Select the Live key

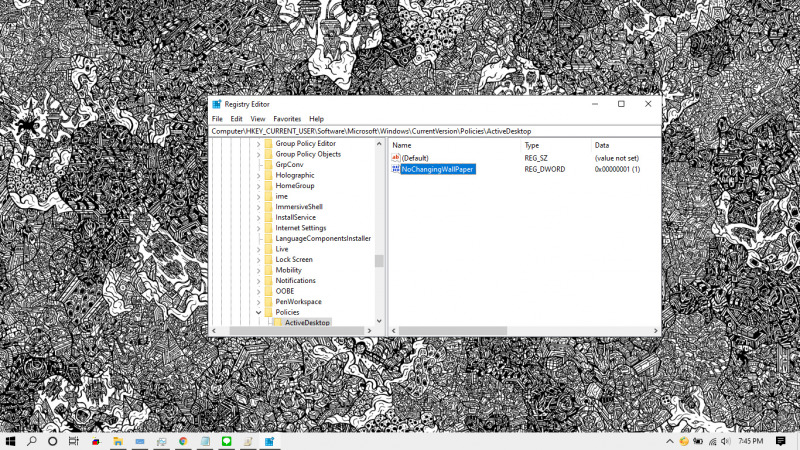(x=282, y=249)
